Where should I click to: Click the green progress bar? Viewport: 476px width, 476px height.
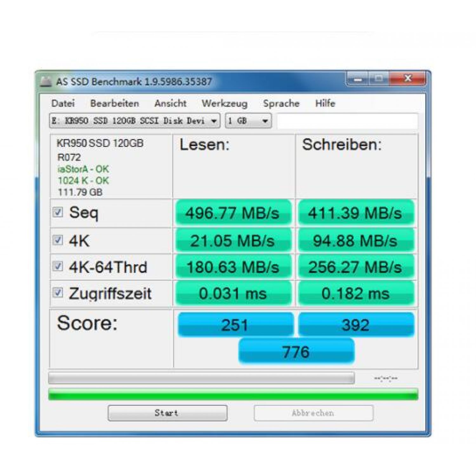pos(233,395)
